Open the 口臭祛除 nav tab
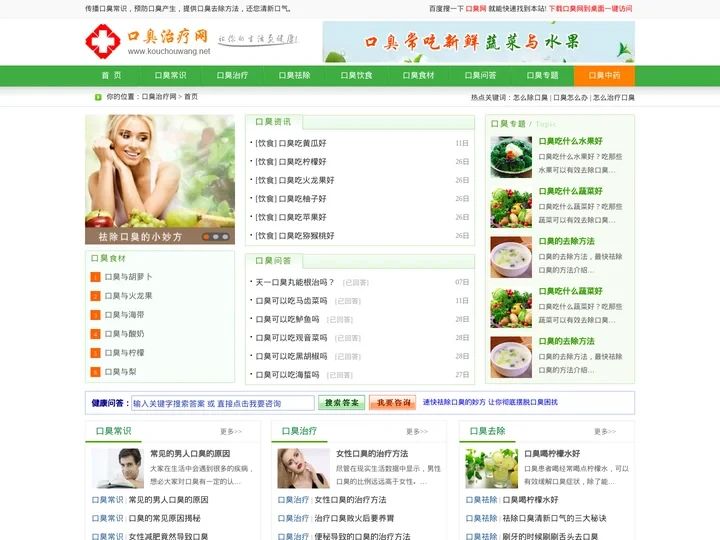 pos(294,76)
